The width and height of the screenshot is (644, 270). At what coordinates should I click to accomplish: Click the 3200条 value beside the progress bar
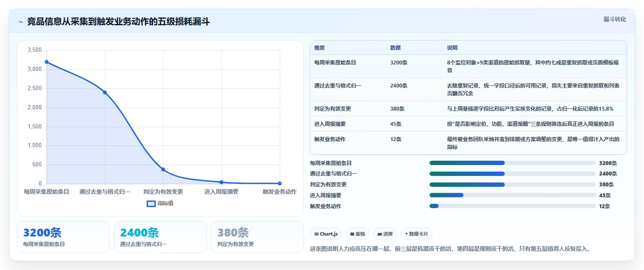click(x=608, y=163)
